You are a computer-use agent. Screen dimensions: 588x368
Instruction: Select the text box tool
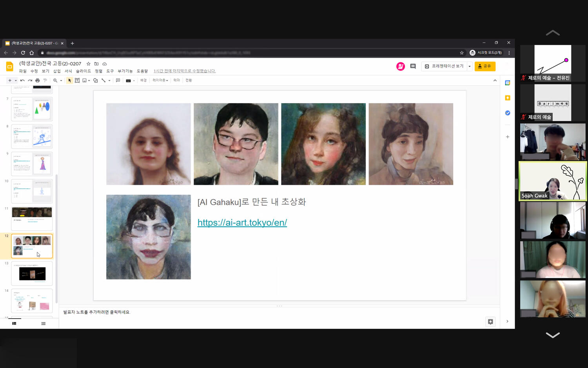77,80
